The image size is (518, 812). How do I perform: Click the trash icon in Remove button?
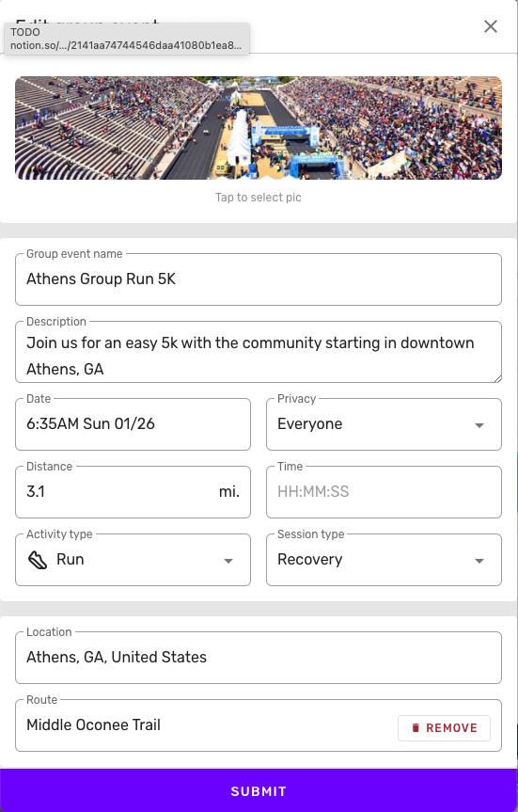coord(415,728)
